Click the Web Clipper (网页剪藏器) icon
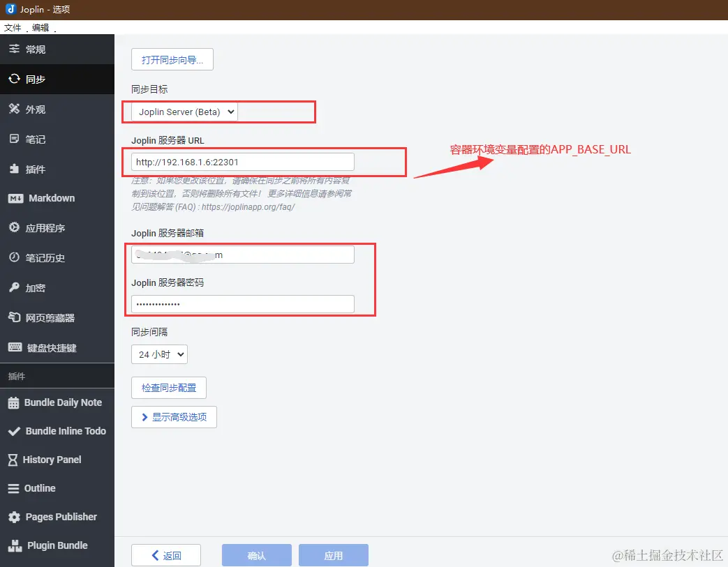The height and width of the screenshot is (567, 728). point(15,317)
